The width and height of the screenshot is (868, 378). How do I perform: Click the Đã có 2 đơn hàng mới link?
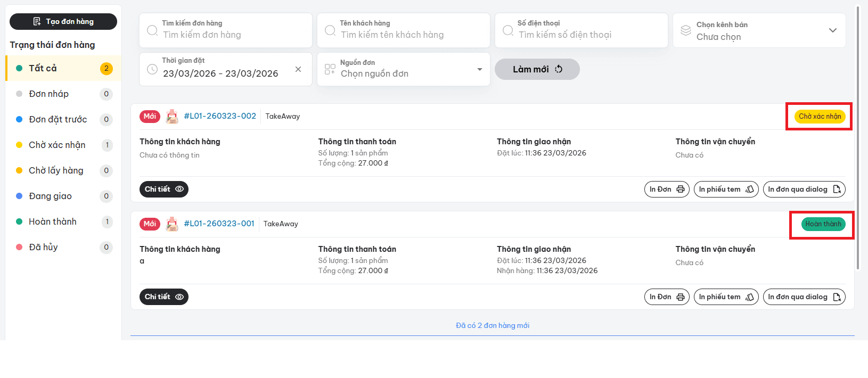tap(493, 325)
